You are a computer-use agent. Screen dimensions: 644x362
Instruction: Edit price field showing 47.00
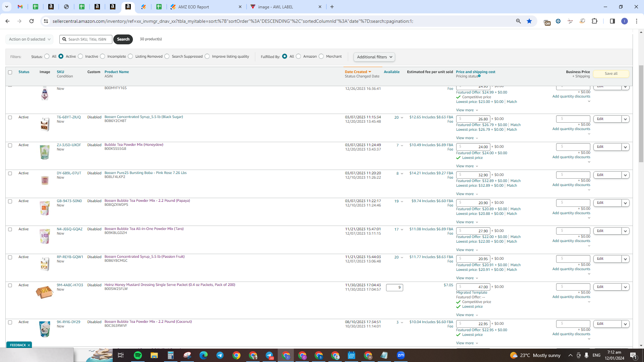click(x=473, y=287)
